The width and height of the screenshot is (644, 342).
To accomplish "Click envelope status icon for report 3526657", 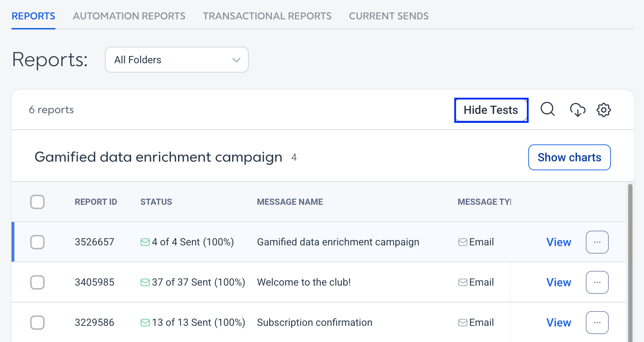I will pos(145,242).
